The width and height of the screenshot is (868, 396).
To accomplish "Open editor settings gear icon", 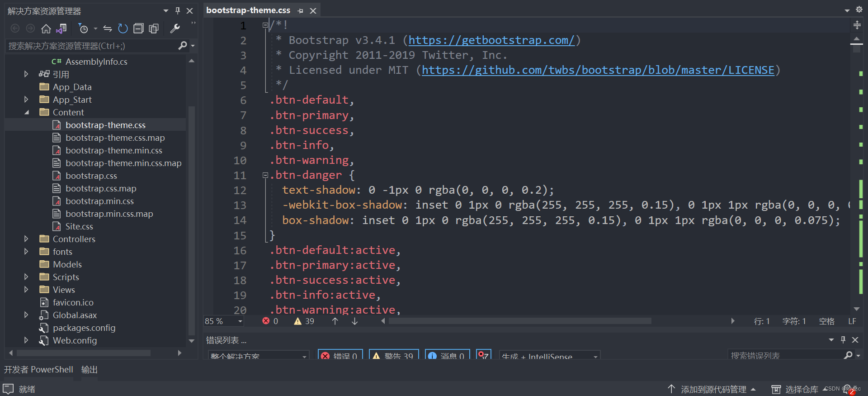I will tap(859, 10).
